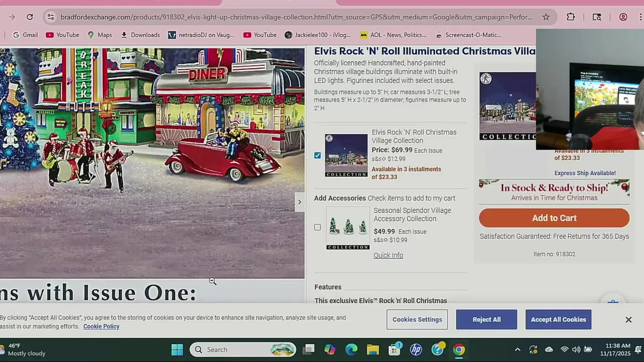Viewport: 644px width, 362px height.
Task: Open the Maps bookmark
Action: coord(100,35)
